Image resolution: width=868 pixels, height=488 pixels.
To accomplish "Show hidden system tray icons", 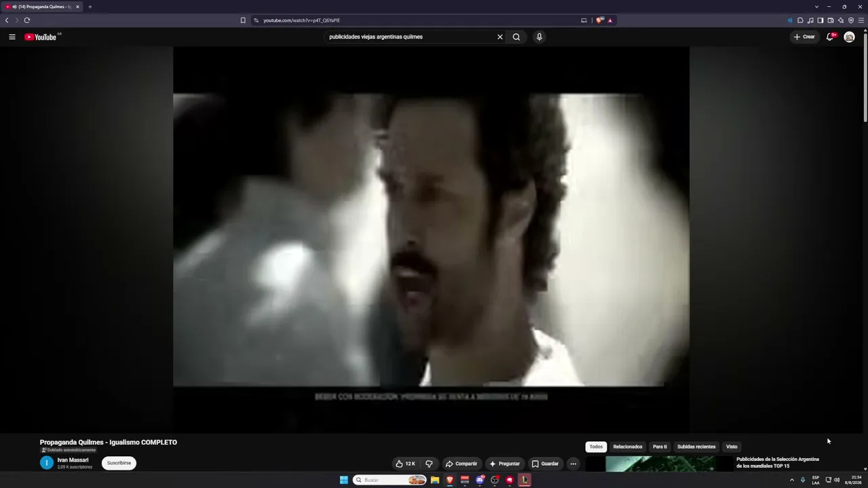I will click(791, 480).
